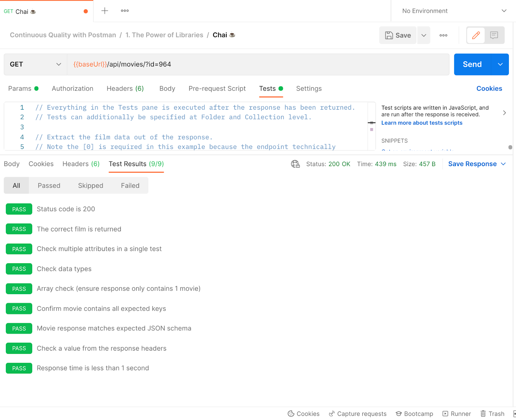The image size is (516, 420).
Task: Filter test results by Passed
Action: coord(49,185)
